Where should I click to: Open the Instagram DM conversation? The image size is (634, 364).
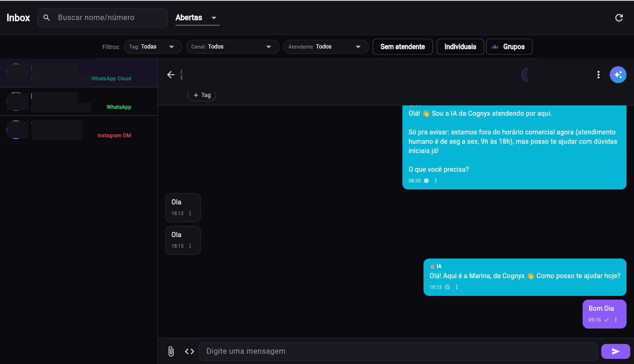click(x=78, y=130)
